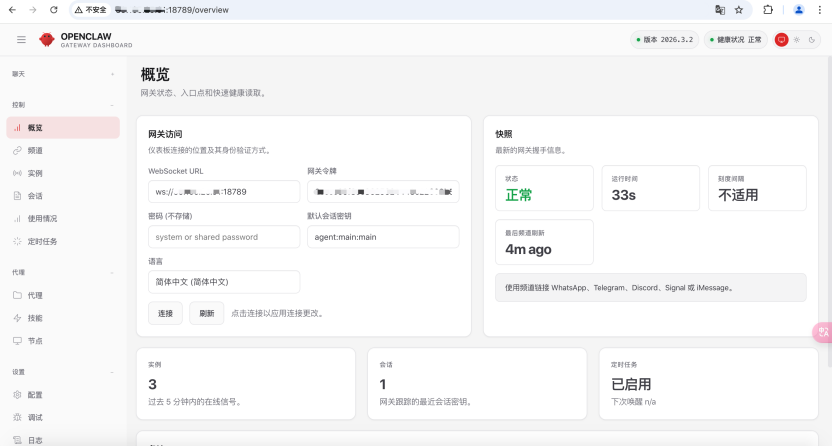This screenshot has height=446, width=832.
Task: Click the 点击连接以应用连接更改 hint text
Action: 277,313
